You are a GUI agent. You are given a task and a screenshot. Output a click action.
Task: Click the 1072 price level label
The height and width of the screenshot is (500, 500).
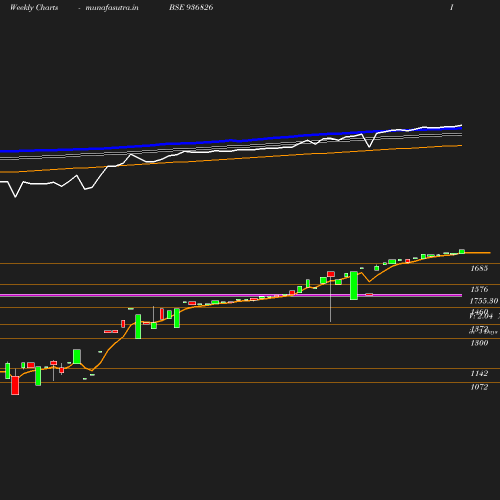(x=479, y=387)
